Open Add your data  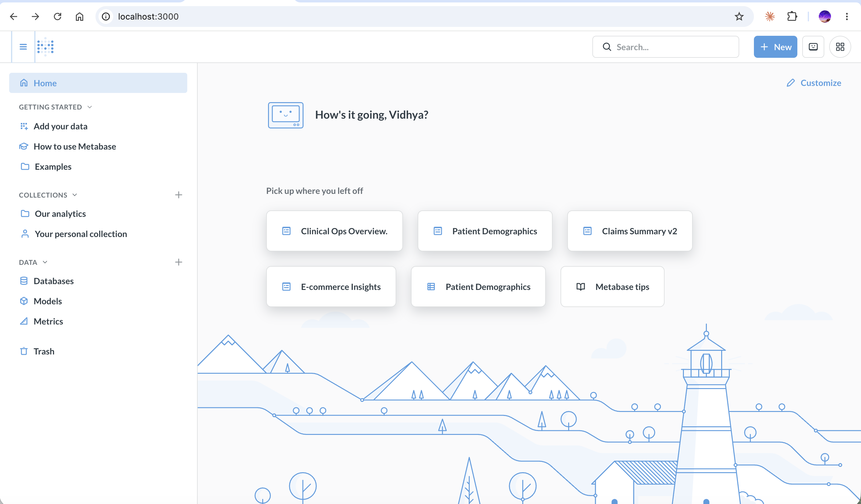pyautogui.click(x=98, y=126)
